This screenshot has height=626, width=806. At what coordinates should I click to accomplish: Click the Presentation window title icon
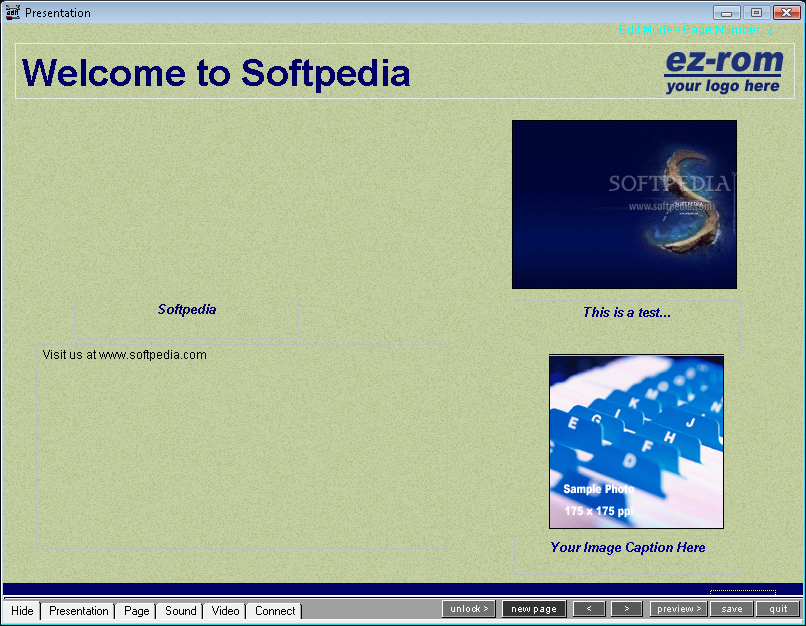(x=13, y=12)
